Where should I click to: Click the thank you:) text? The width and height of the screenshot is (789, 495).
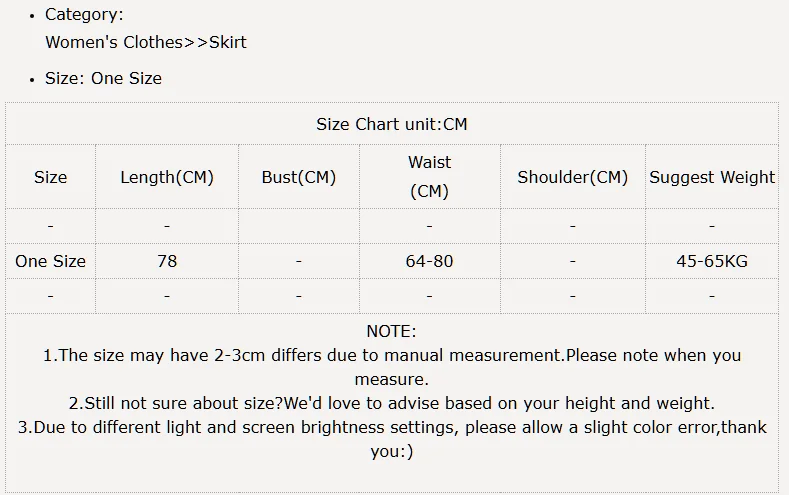click(391, 452)
